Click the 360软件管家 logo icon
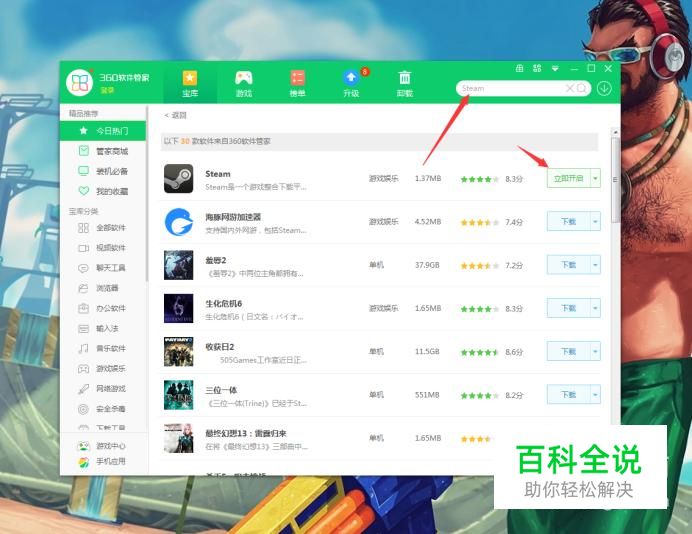Viewport: 692px width, 534px height. [79, 83]
